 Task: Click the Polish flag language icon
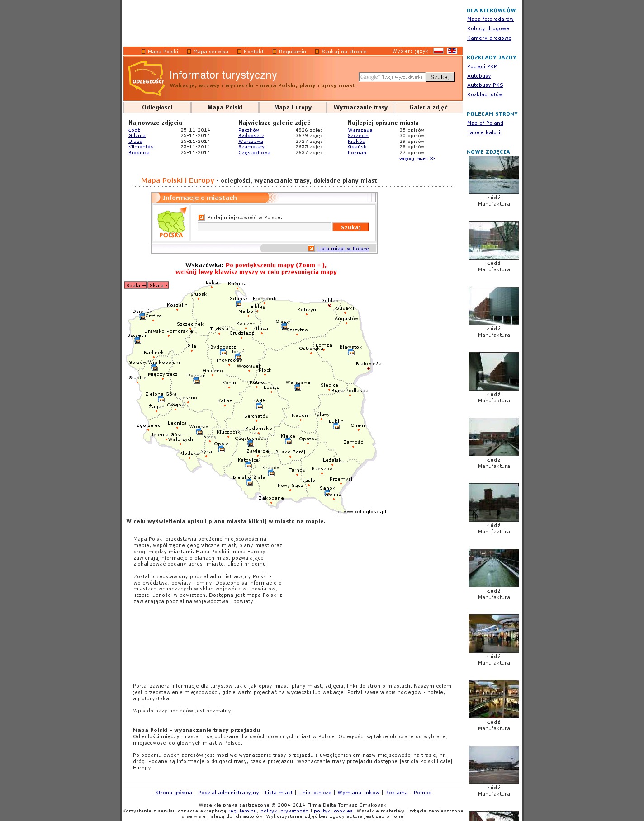(438, 51)
